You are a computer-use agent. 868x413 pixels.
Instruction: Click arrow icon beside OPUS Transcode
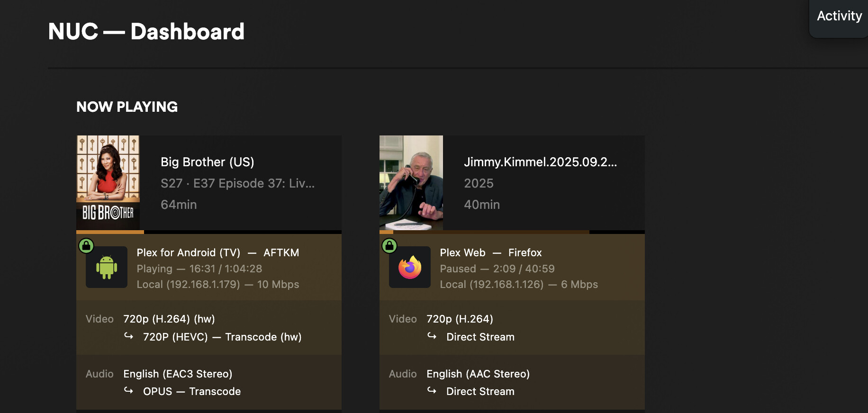128,391
